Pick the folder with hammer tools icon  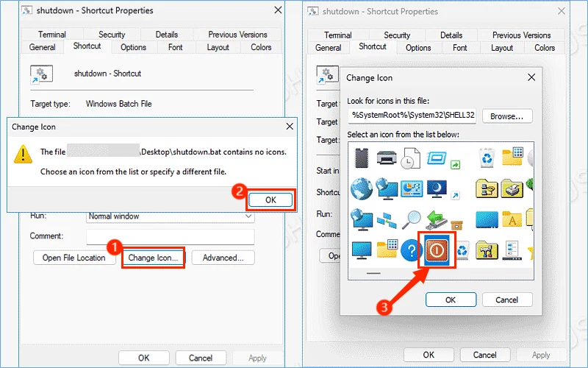487,250
